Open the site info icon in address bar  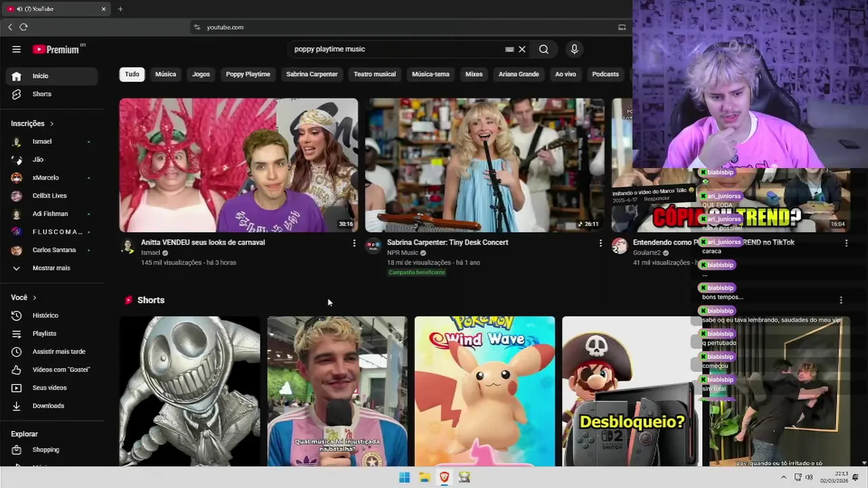197,27
